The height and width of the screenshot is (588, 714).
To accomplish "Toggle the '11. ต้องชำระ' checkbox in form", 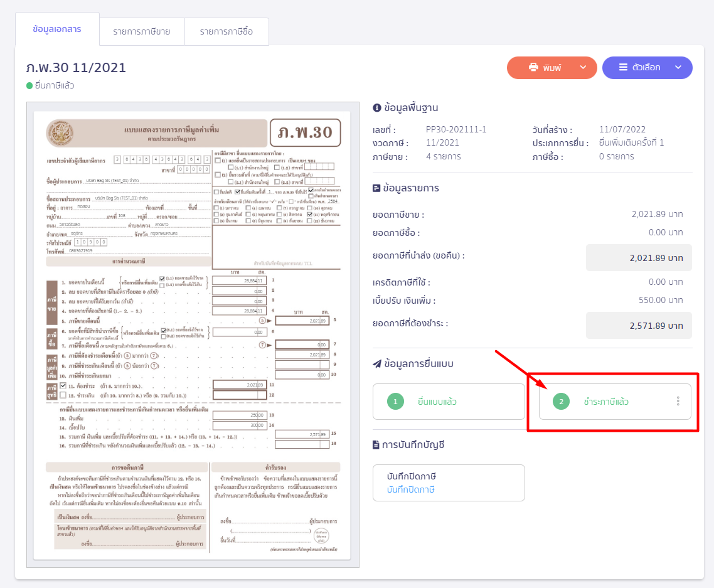I will click(x=63, y=385).
